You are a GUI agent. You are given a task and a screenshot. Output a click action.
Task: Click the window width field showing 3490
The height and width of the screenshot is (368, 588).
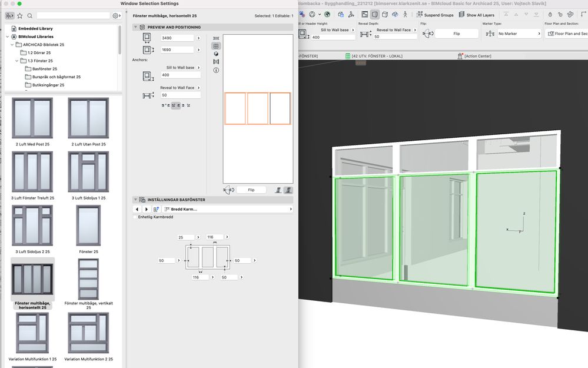pos(177,38)
